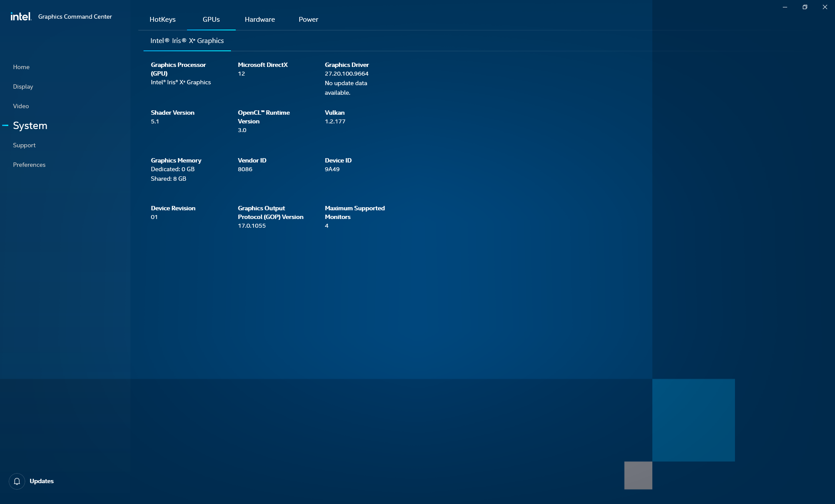Viewport: 835px width, 504px height.
Task: Go to Home in sidebar
Action: click(x=21, y=67)
